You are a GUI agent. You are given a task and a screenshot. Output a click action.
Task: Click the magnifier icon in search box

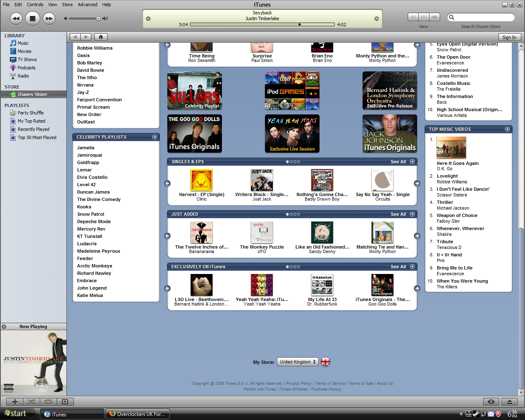coord(452,17)
